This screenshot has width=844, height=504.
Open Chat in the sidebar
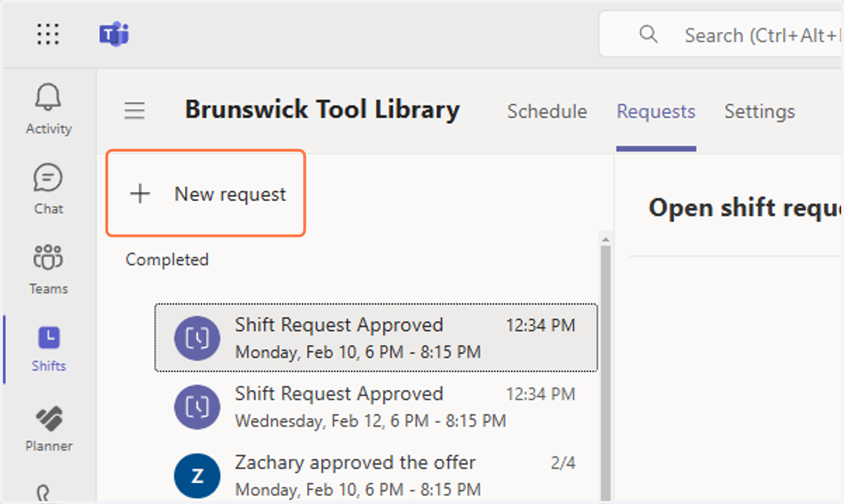coord(49,188)
